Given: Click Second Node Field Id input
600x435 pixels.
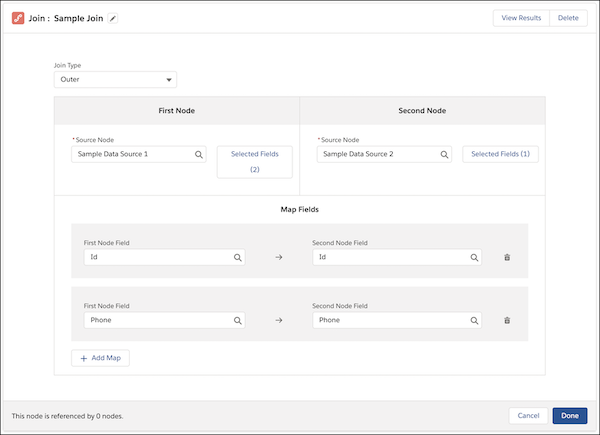Looking at the screenshot, I should pos(397,257).
